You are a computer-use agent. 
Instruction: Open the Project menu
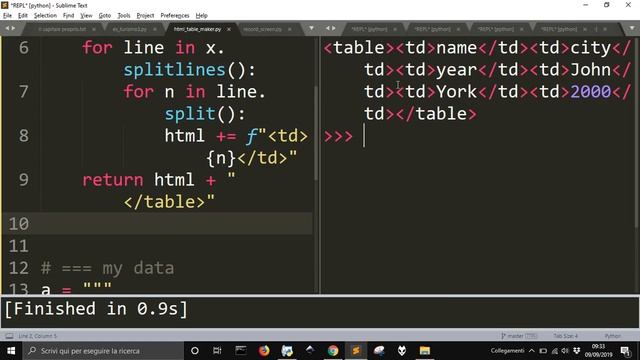[145, 16]
